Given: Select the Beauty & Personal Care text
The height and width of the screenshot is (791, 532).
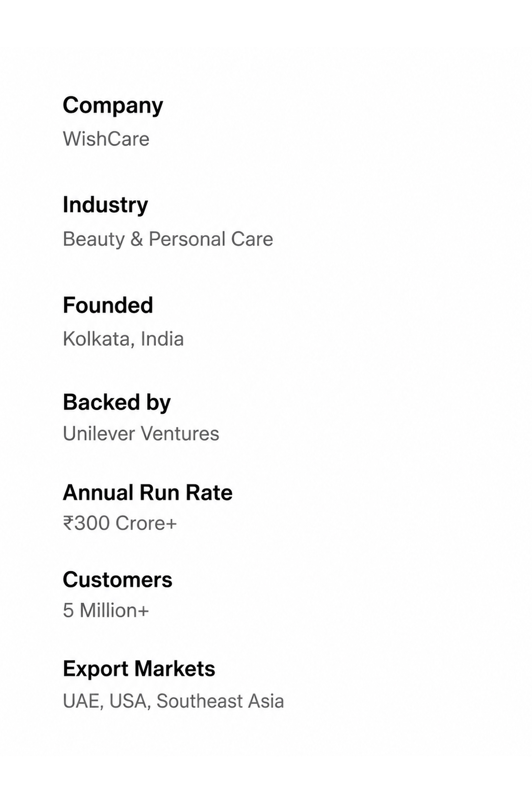Looking at the screenshot, I should (168, 239).
